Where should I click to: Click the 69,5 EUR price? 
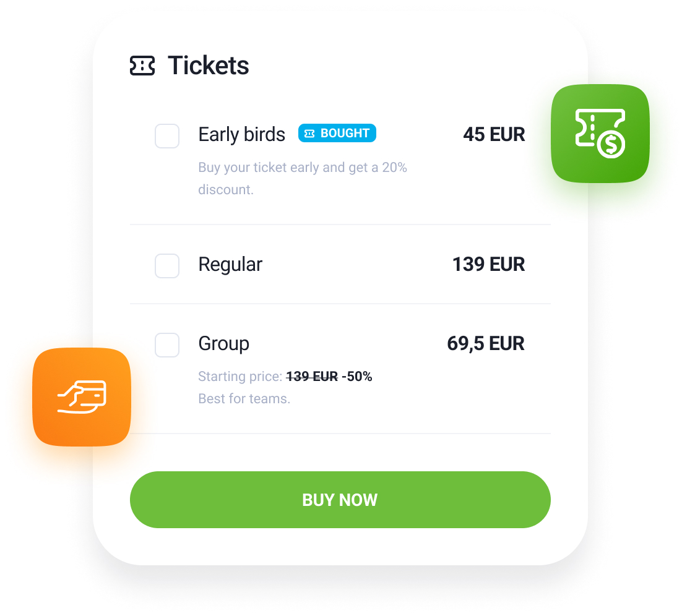pyautogui.click(x=485, y=344)
